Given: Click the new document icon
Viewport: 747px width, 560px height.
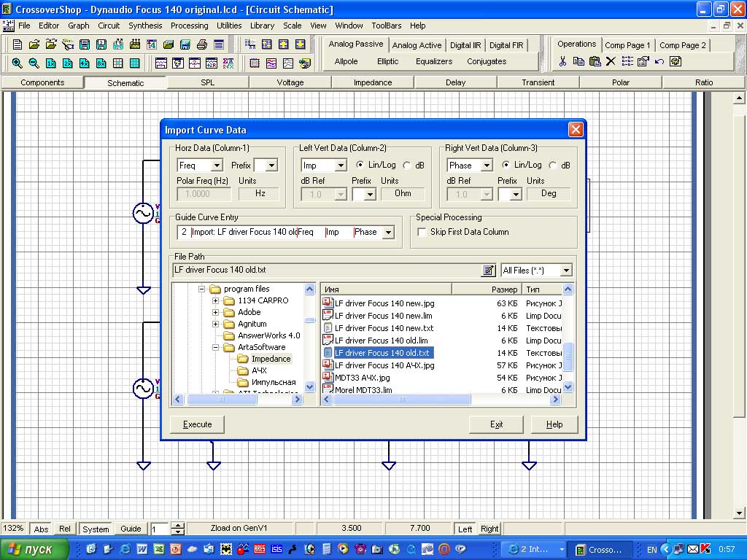Looking at the screenshot, I should tap(18, 44).
